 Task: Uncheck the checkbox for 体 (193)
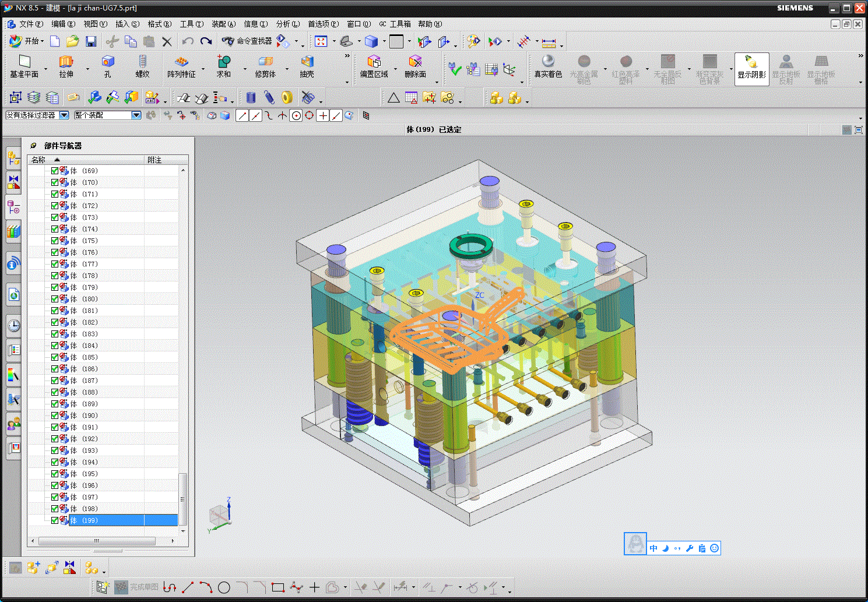pos(55,450)
